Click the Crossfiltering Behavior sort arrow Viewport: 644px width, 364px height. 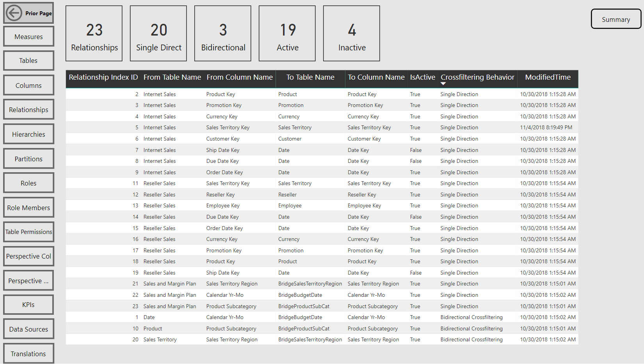pyautogui.click(x=443, y=83)
